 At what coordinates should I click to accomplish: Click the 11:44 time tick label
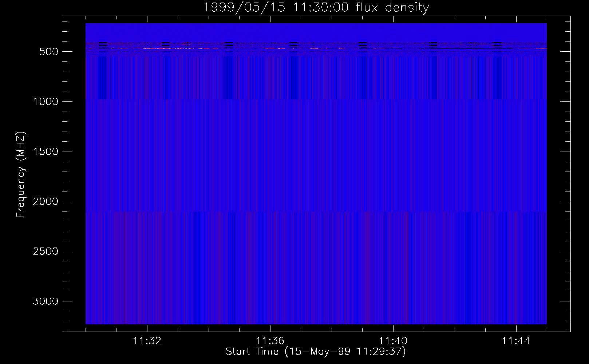[516, 341]
